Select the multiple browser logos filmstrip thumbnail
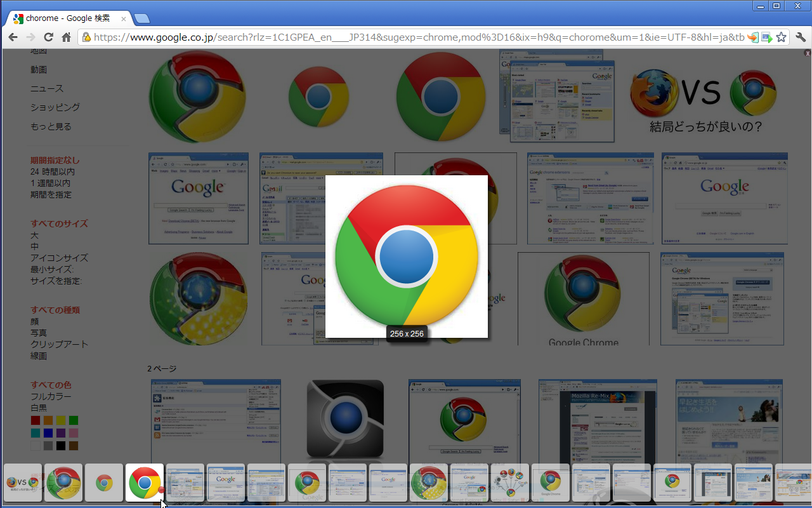This screenshot has width=812, height=508. pyautogui.click(x=510, y=483)
